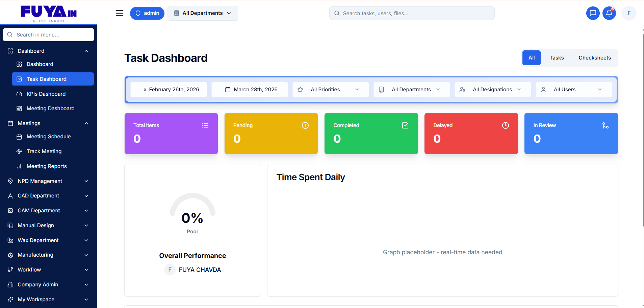
Task: Expand the CAD Department menu
Action: coord(86,196)
